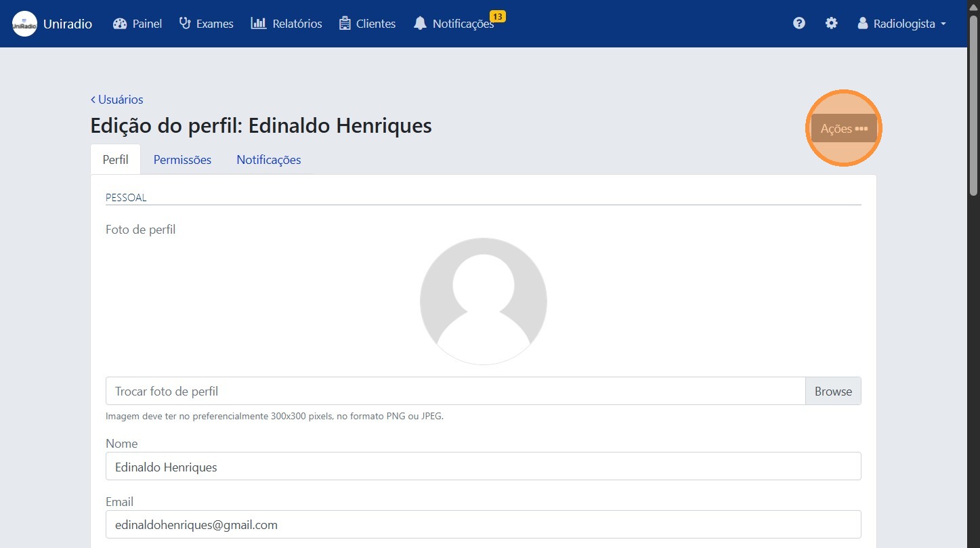Open the Painel dashboard icon
980x548 pixels.
pyautogui.click(x=121, y=24)
